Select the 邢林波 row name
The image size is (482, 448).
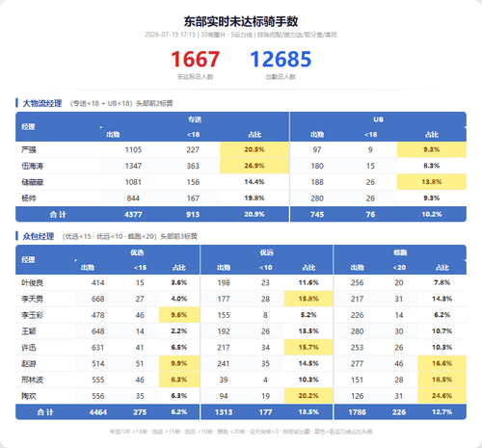click(32, 380)
